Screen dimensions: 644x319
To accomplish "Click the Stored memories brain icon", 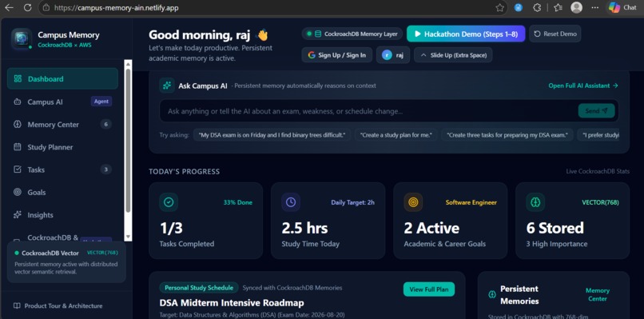I will 535,202.
